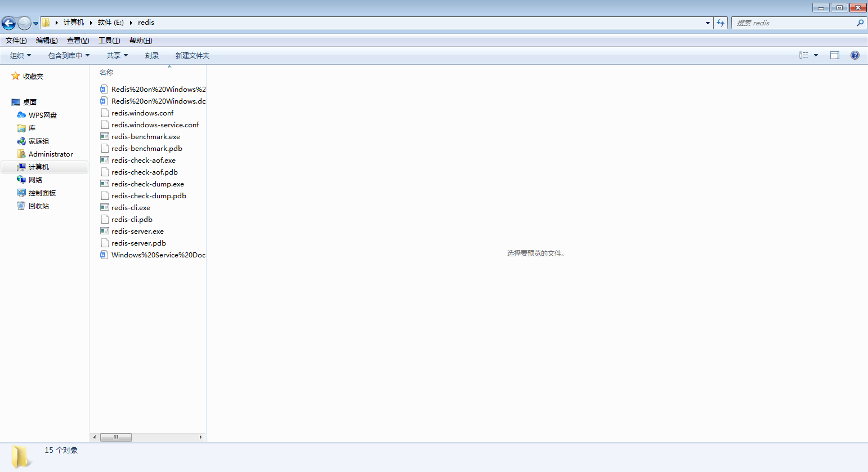Open the 组织 dropdown
This screenshot has width=868, height=472.
coord(20,55)
